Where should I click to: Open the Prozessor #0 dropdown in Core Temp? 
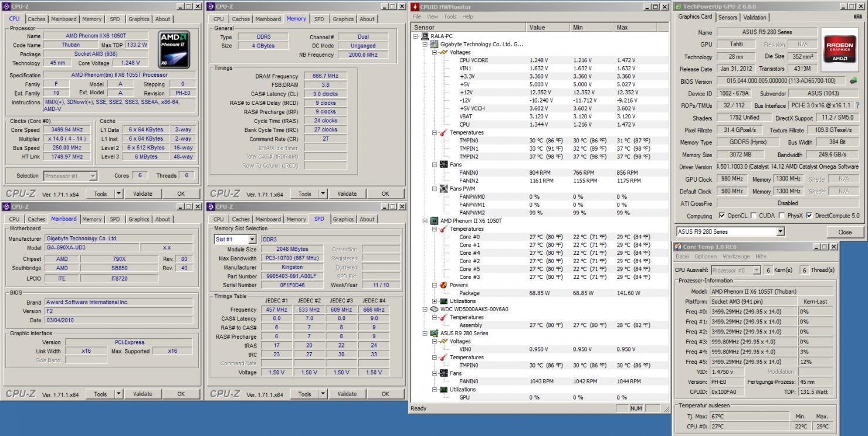pyautogui.click(x=757, y=270)
